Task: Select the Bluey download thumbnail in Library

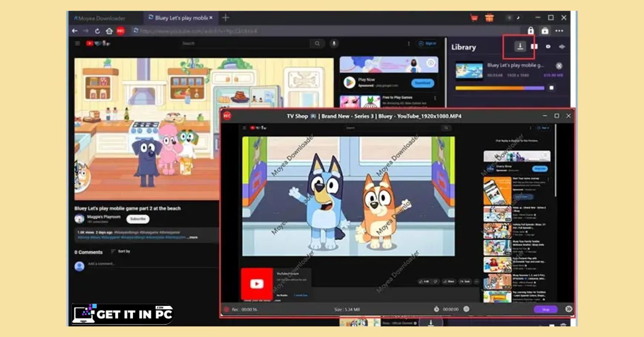Action: pyautogui.click(x=469, y=70)
